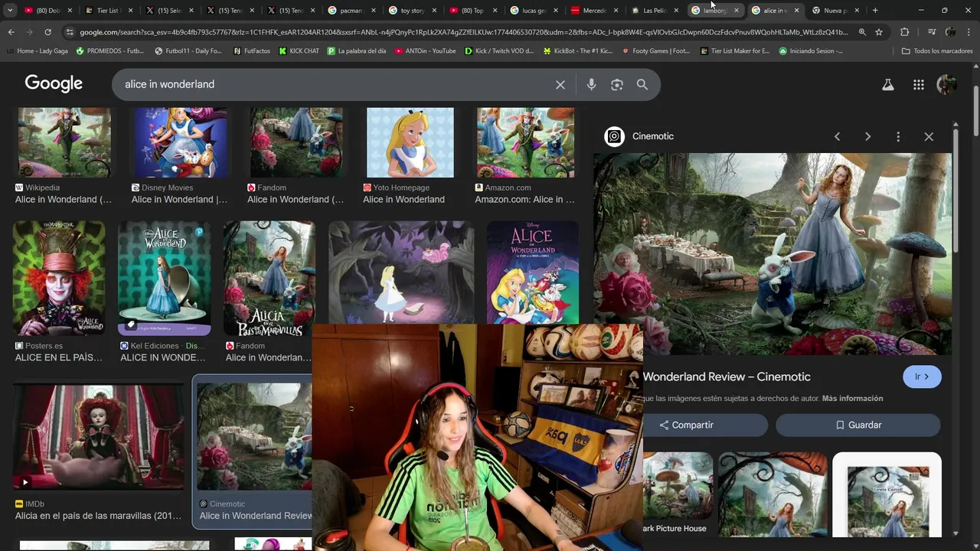Screen dimensions: 980x551
Task: Open the PROMIEDOS bookmark
Action: pyautogui.click(x=109, y=51)
